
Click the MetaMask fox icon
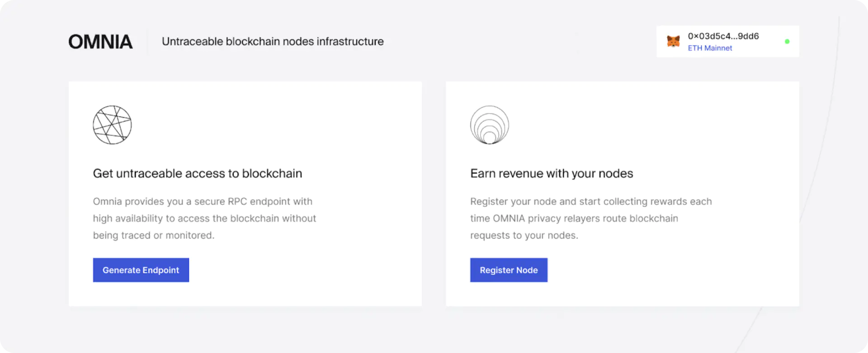pyautogui.click(x=673, y=41)
